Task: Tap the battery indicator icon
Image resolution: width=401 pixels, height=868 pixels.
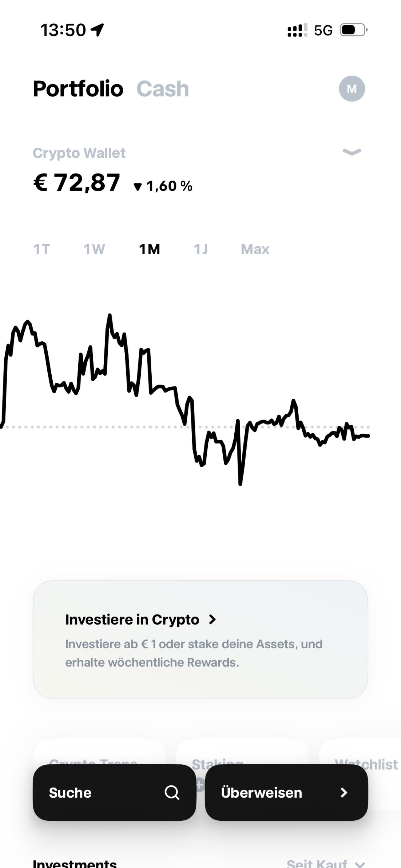Action: pos(353,30)
